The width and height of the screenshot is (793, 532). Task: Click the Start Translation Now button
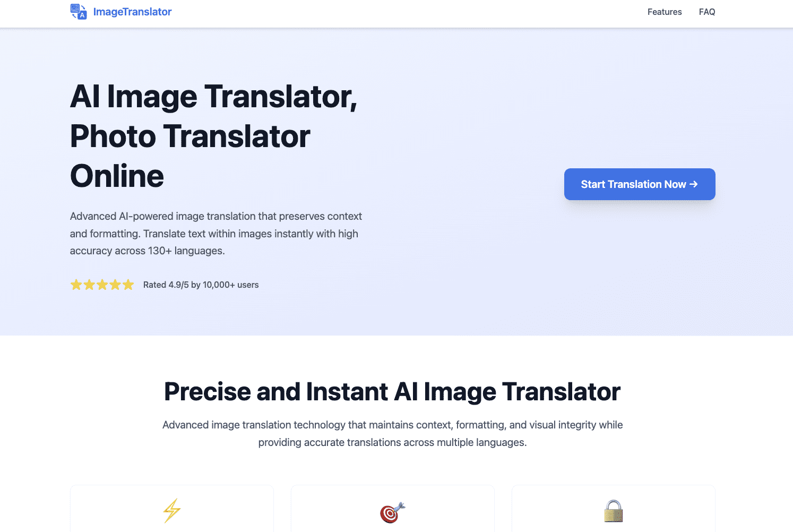tap(639, 184)
